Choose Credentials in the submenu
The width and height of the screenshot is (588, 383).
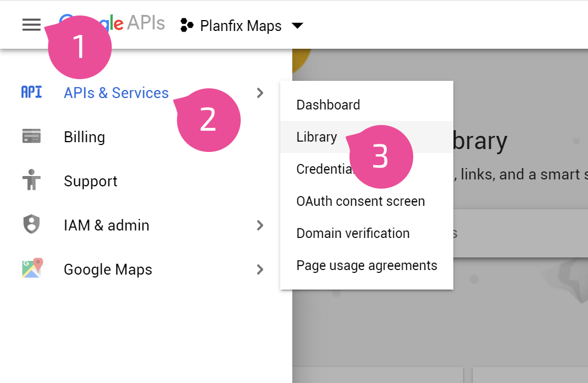click(x=366, y=169)
